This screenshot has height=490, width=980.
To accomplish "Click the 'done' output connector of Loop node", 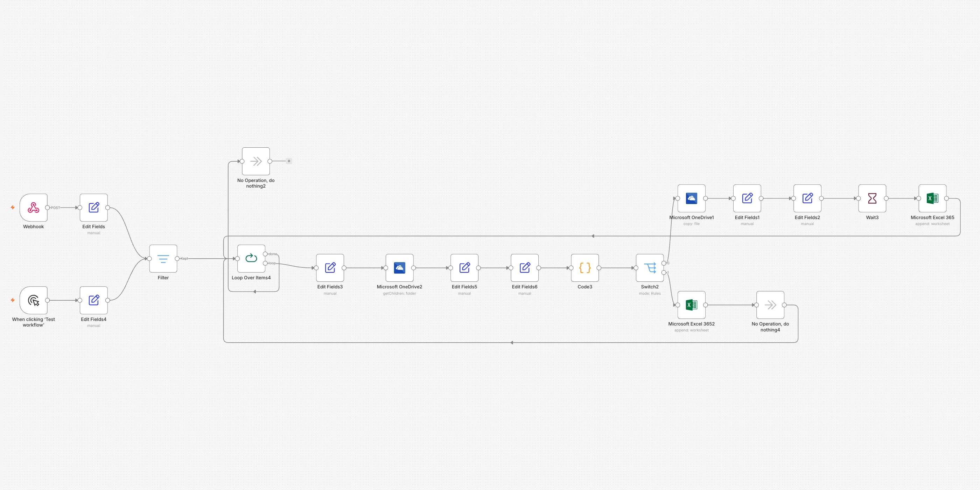I will coord(266,254).
